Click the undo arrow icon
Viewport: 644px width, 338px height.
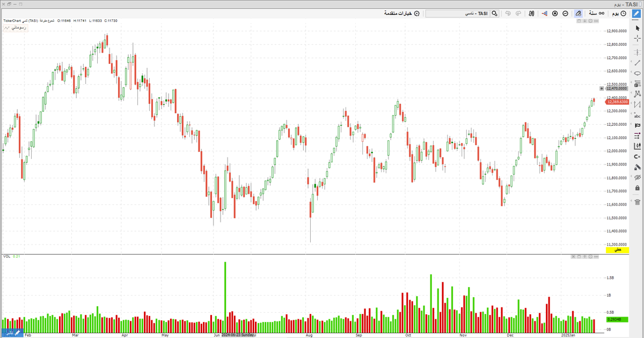point(508,13)
